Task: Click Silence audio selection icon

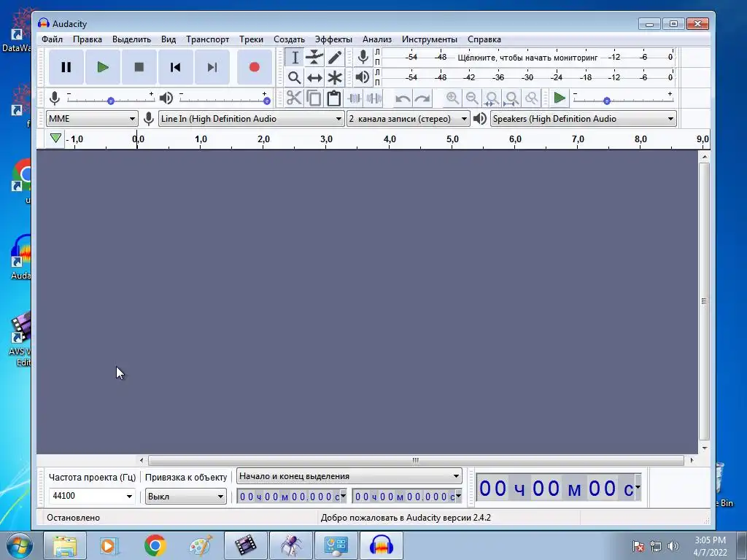Action: pos(374,98)
